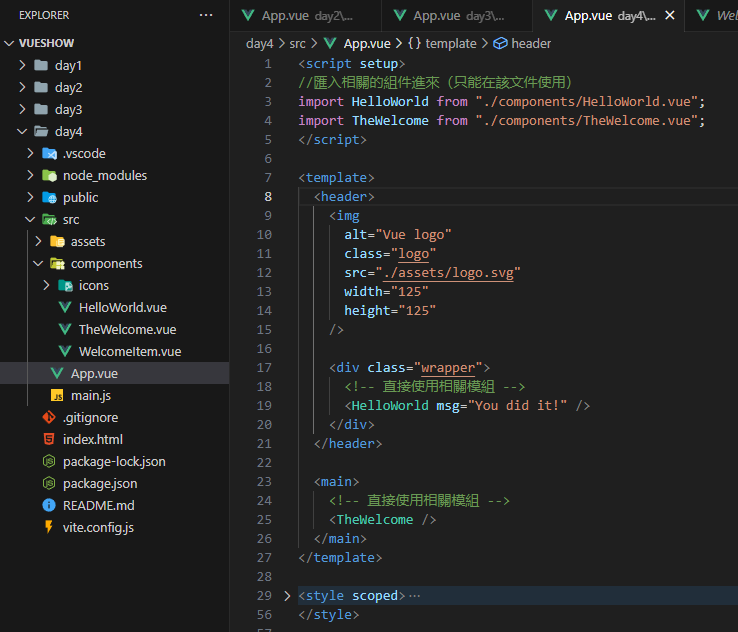Click line number 17 in the gutter
The image size is (738, 632).
pos(264,367)
